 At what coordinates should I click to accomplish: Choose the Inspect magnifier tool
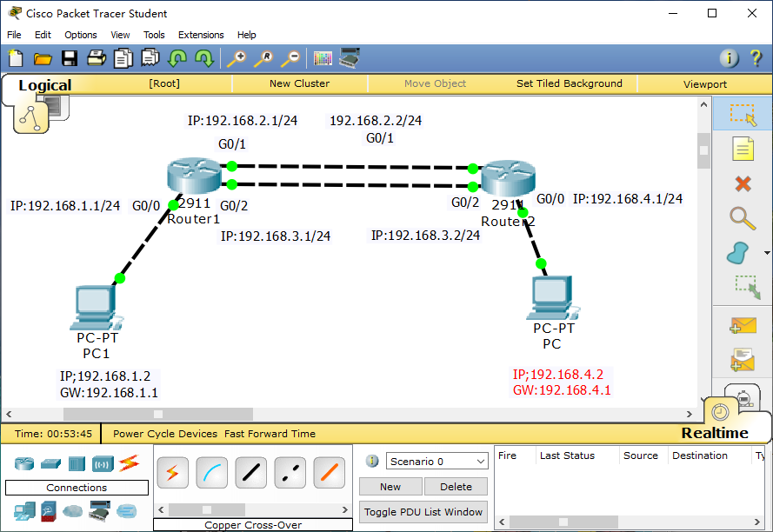[x=743, y=218]
